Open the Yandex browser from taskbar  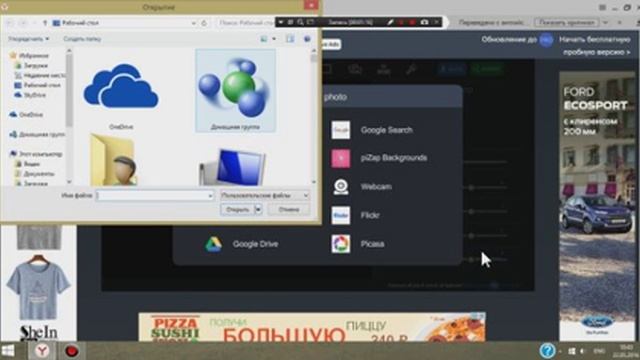[42, 351]
